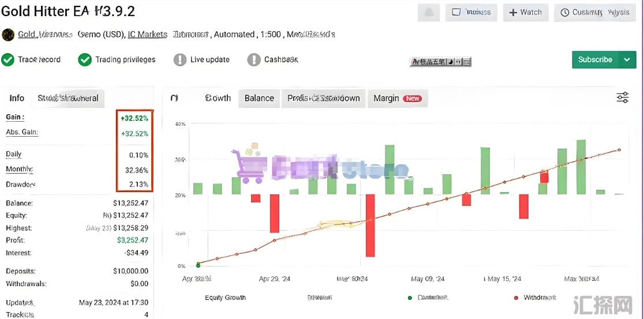
Task: Click the Gain label
Action: pos(15,117)
